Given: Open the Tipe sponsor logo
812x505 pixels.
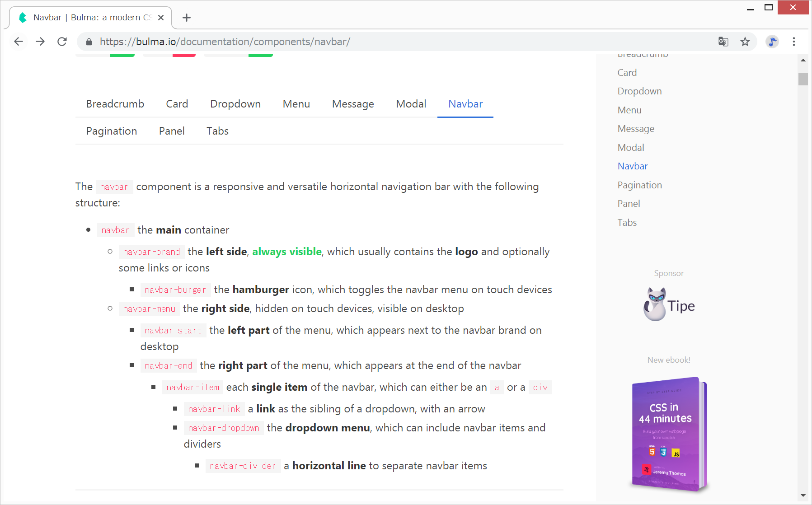Looking at the screenshot, I should pos(669,305).
